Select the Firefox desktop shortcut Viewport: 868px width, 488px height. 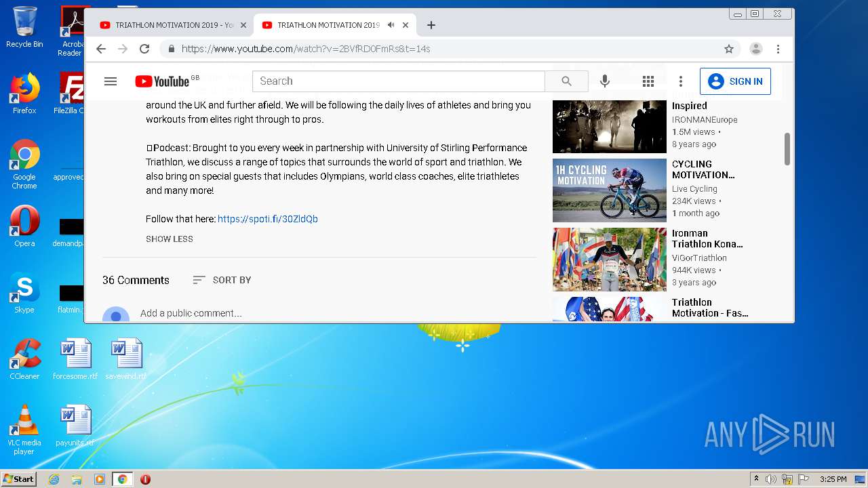click(24, 94)
